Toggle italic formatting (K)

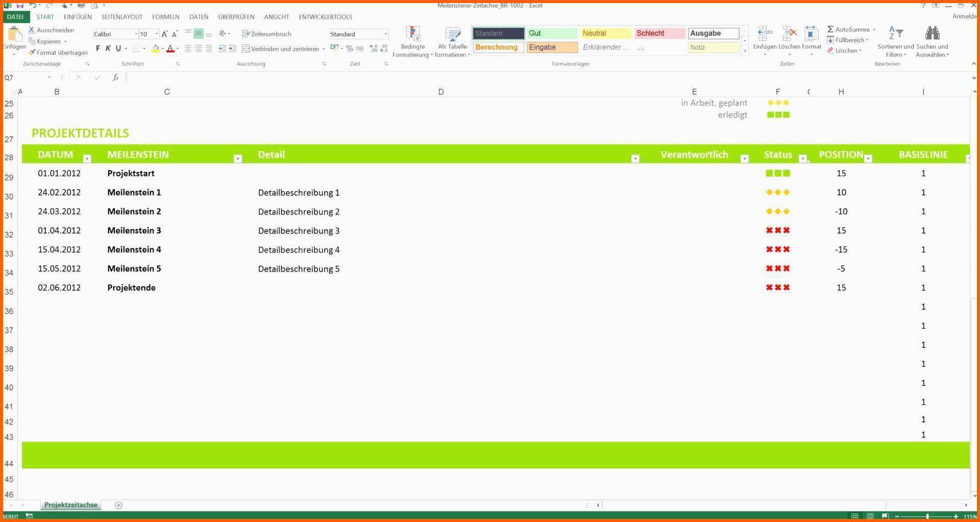coord(108,48)
